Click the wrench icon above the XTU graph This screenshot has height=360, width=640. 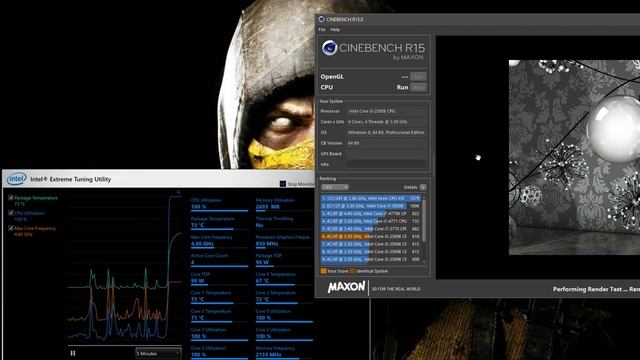tap(178, 192)
